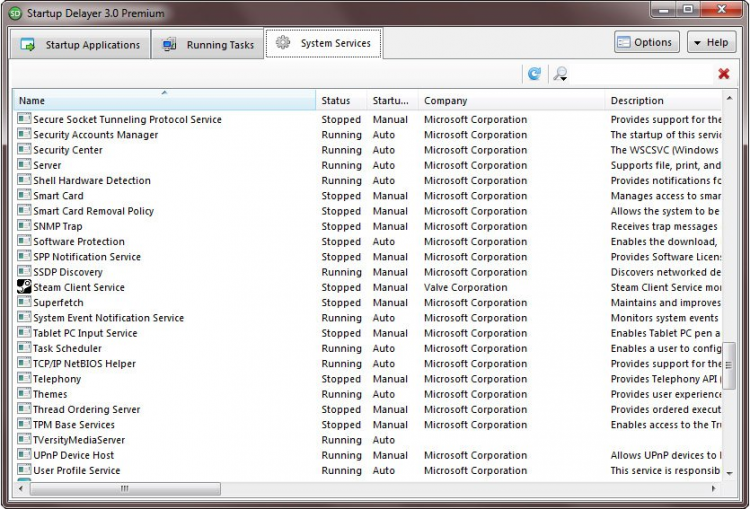
Task: Switch to the Startup Applications tab
Action: pos(81,45)
